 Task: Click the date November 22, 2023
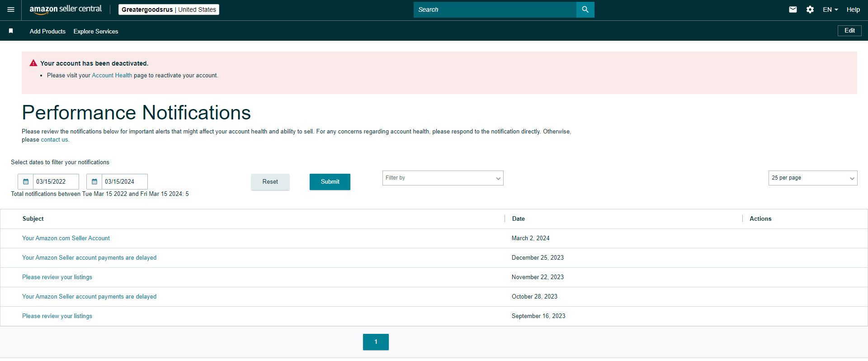pyautogui.click(x=538, y=277)
